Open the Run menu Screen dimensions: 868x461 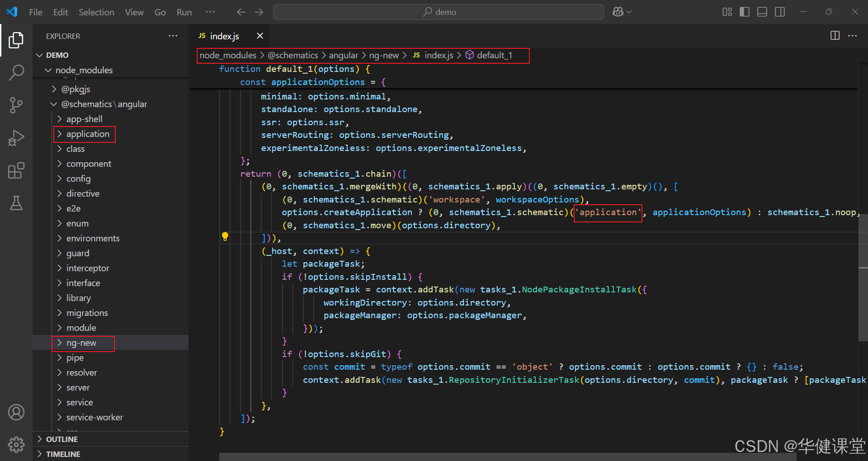(x=184, y=12)
